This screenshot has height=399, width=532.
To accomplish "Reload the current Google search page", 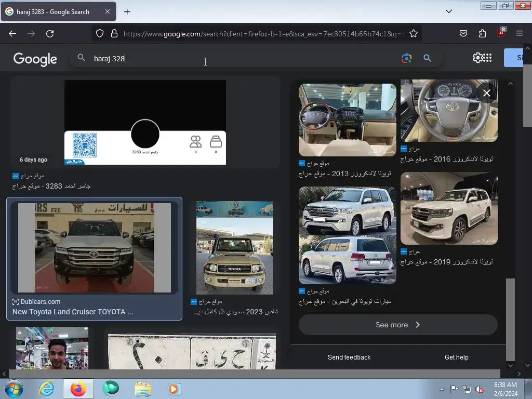I will tap(50, 34).
